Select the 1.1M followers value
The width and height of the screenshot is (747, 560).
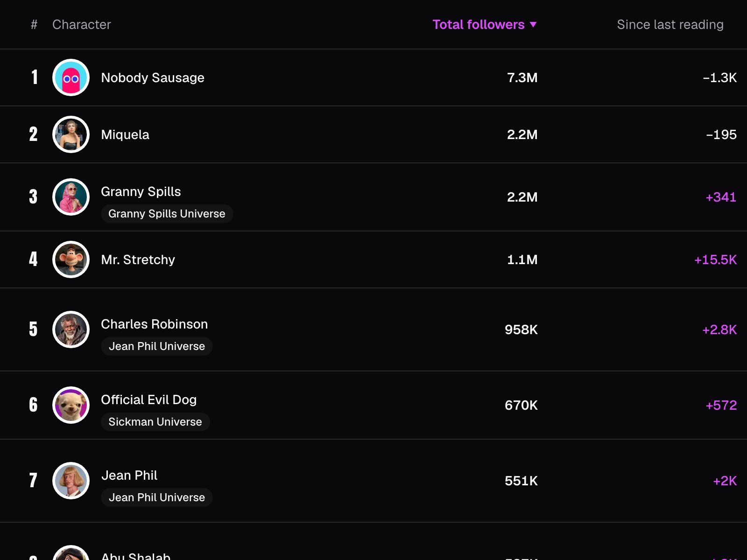click(522, 259)
